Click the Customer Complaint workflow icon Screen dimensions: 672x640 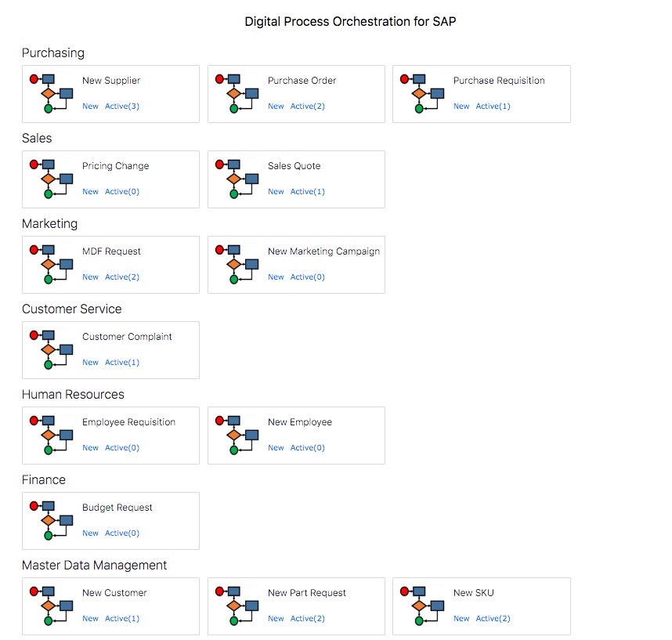(x=50, y=348)
